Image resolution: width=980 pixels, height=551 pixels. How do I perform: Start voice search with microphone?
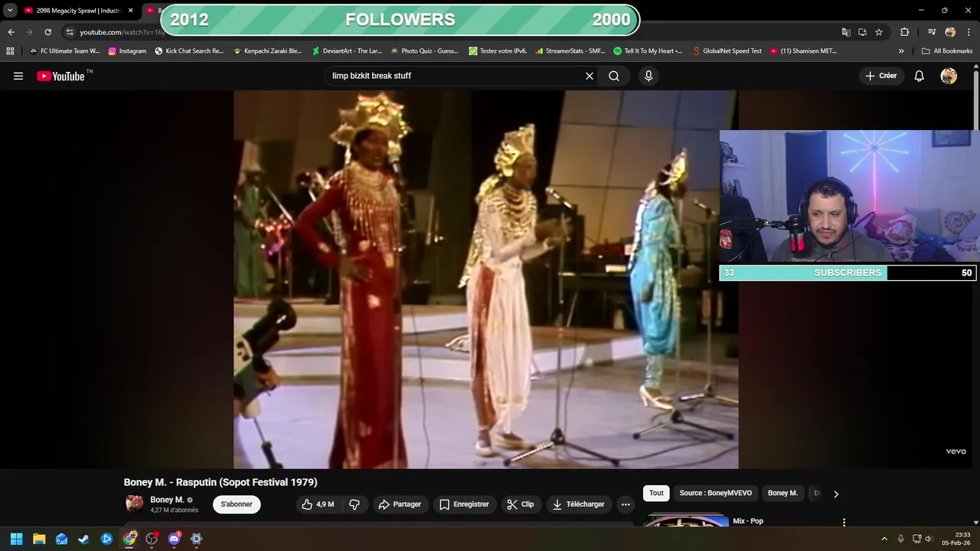point(648,76)
